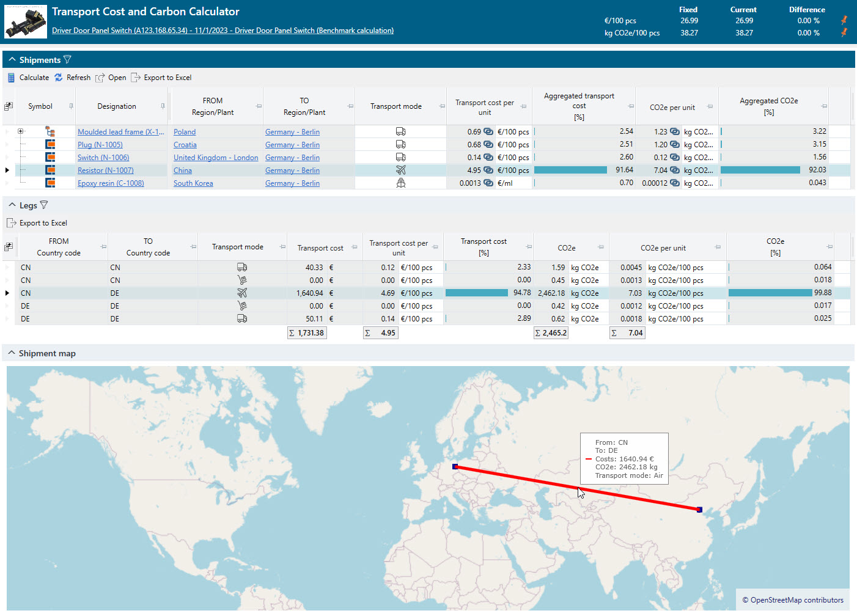Click the airplane transport mode icon for Resistor
Viewport: 857px width, 616px height.
400,170
